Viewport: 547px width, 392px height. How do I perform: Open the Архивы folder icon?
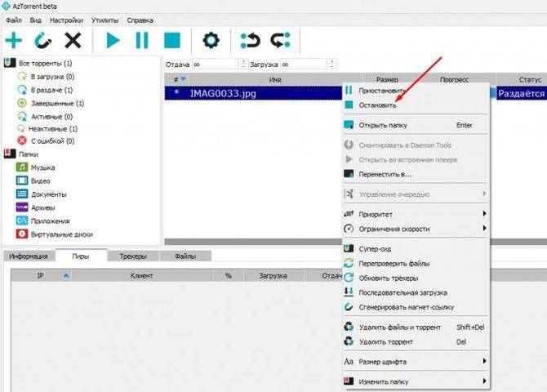[x=22, y=207]
